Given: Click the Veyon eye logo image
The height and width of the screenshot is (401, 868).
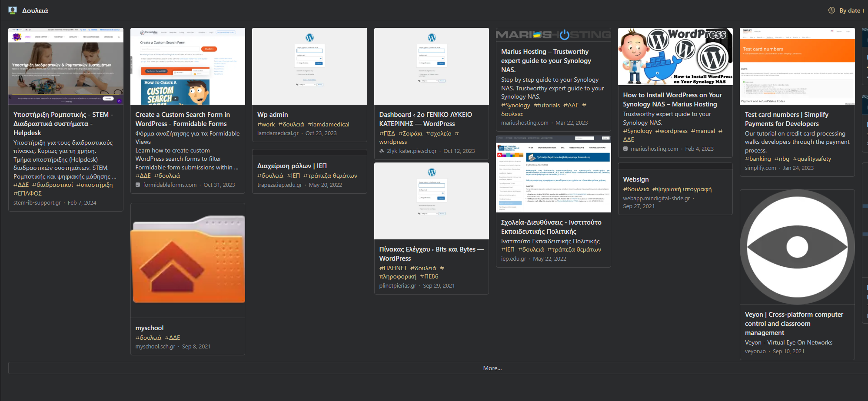Looking at the screenshot, I should pos(797,247).
